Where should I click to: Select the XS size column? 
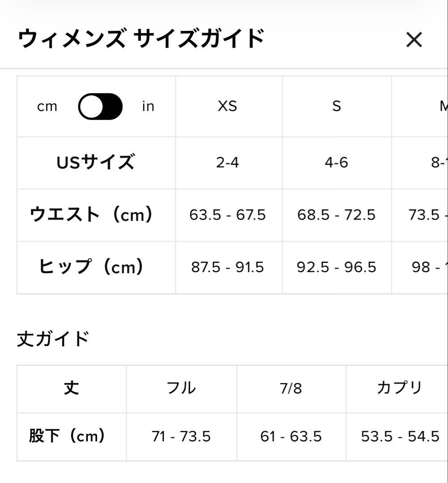[x=228, y=106]
